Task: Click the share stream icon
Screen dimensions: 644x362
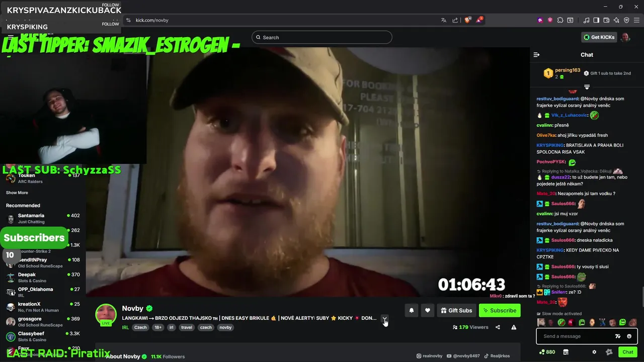Action: point(498,327)
